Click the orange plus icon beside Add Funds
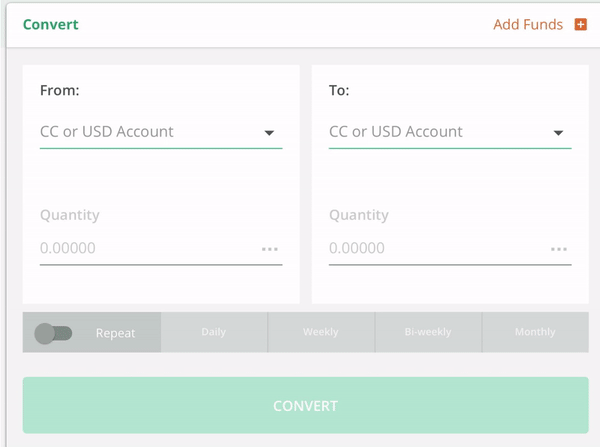This screenshot has width=600, height=447. (581, 24)
